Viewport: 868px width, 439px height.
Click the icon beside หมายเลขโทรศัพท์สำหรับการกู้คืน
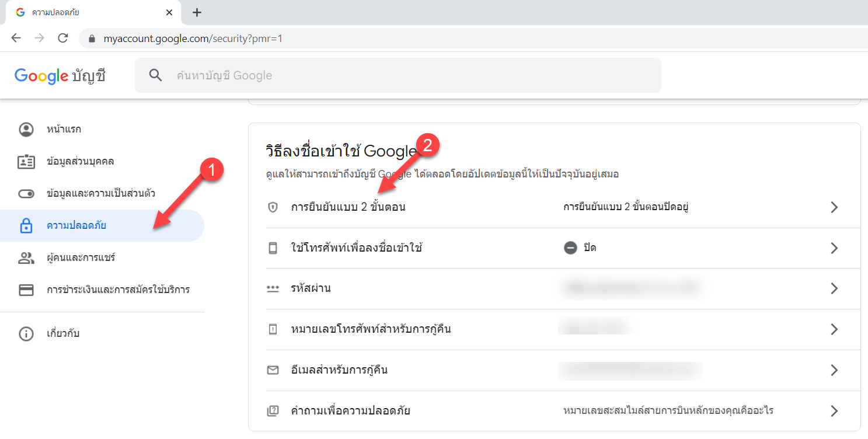(273, 329)
